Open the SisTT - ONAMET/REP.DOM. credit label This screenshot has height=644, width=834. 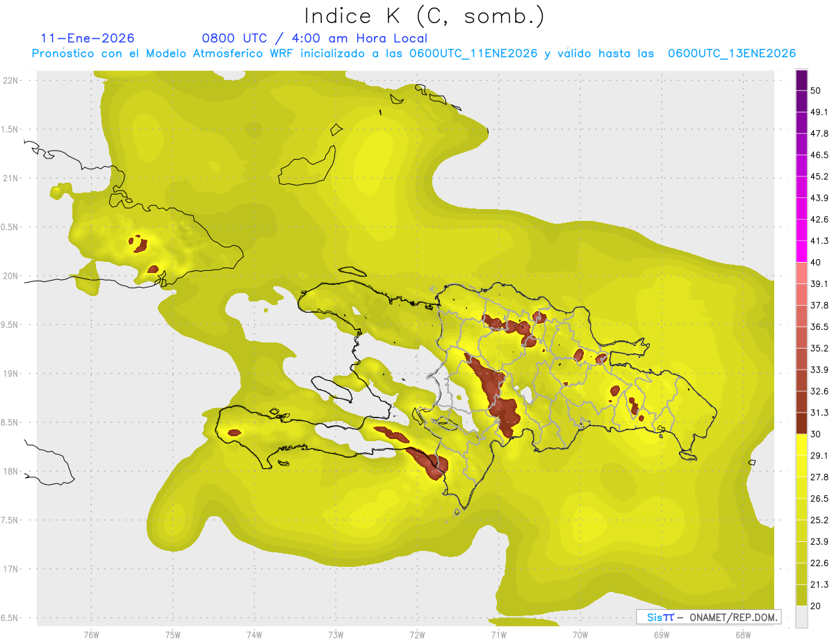pyautogui.click(x=708, y=617)
